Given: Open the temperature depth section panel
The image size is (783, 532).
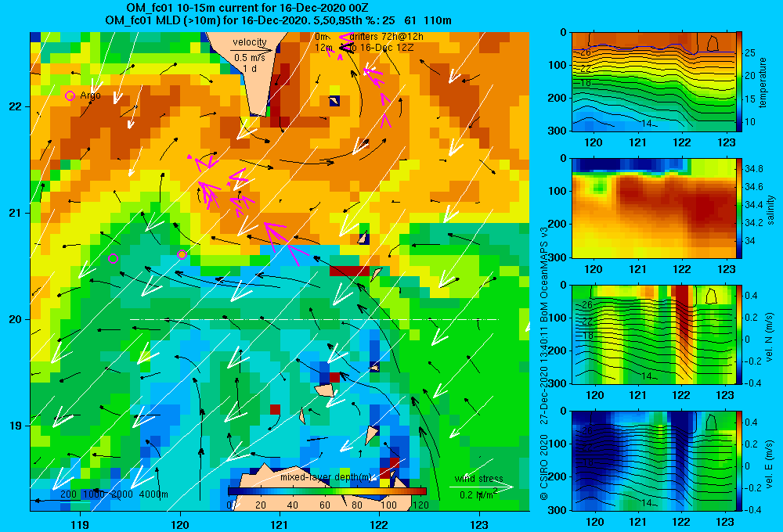Looking at the screenshot, I should 653,81.
